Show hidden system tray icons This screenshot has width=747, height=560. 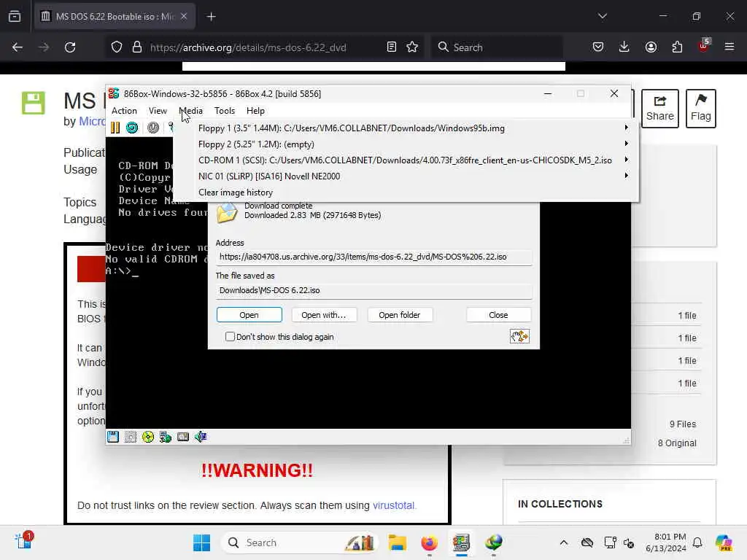coord(564,542)
